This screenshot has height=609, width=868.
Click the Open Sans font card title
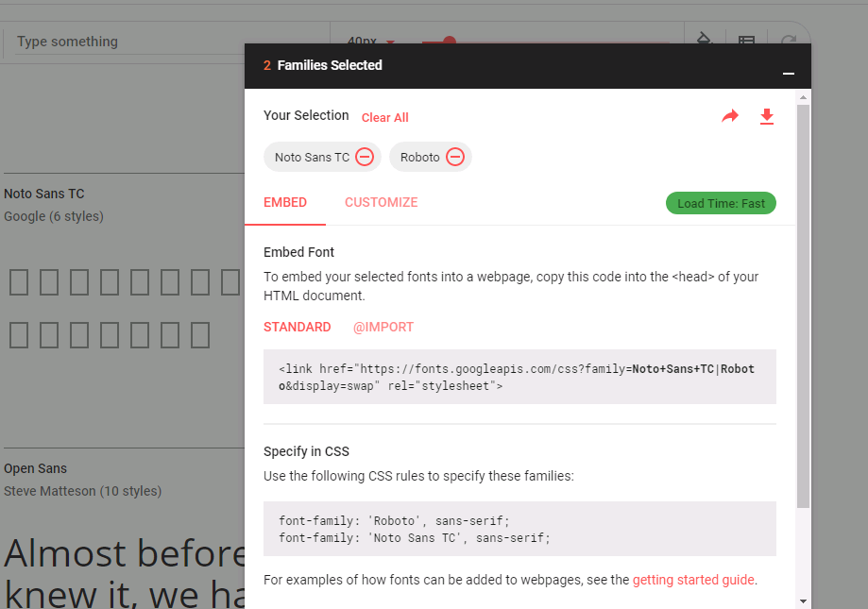coord(36,468)
